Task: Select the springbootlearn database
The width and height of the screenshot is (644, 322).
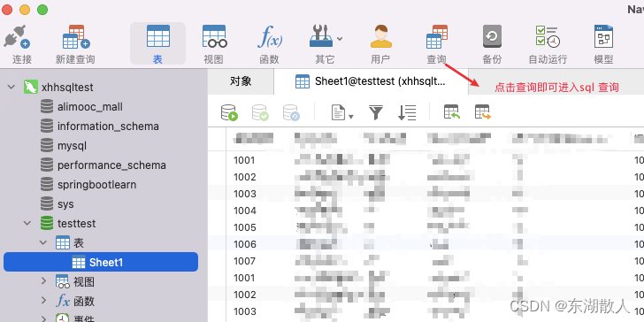Action: tap(97, 184)
